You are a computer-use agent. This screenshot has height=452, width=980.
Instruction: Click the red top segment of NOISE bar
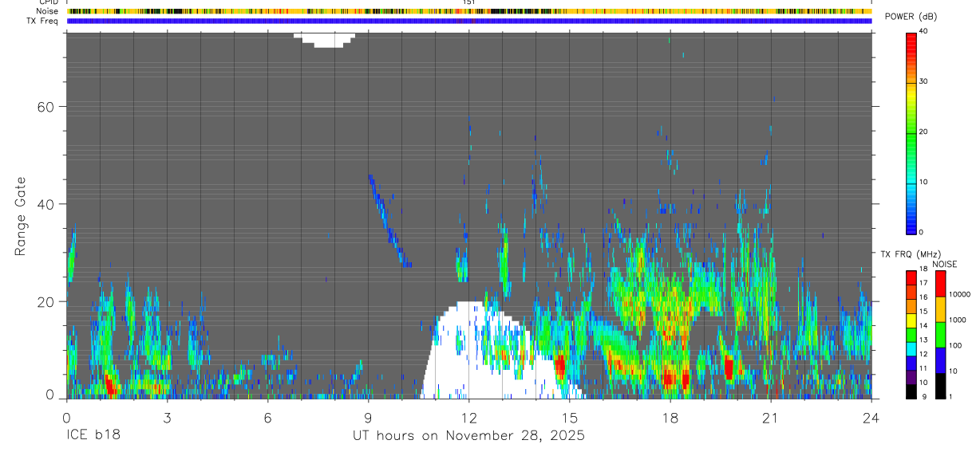point(940,284)
